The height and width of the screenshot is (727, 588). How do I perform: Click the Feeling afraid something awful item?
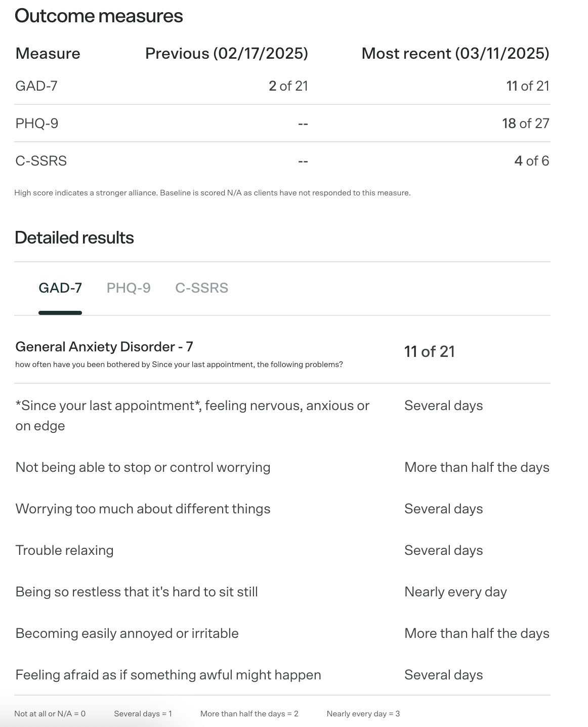pyautogui.click(x=168, y=675)
